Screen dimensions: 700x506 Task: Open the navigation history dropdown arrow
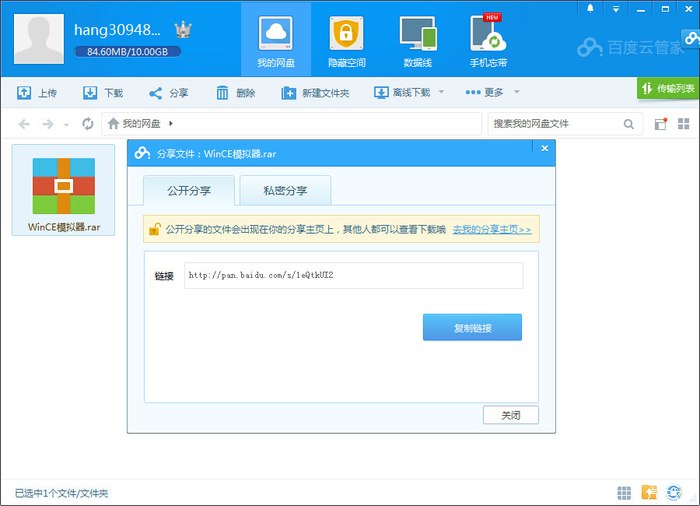pos(67,125)
